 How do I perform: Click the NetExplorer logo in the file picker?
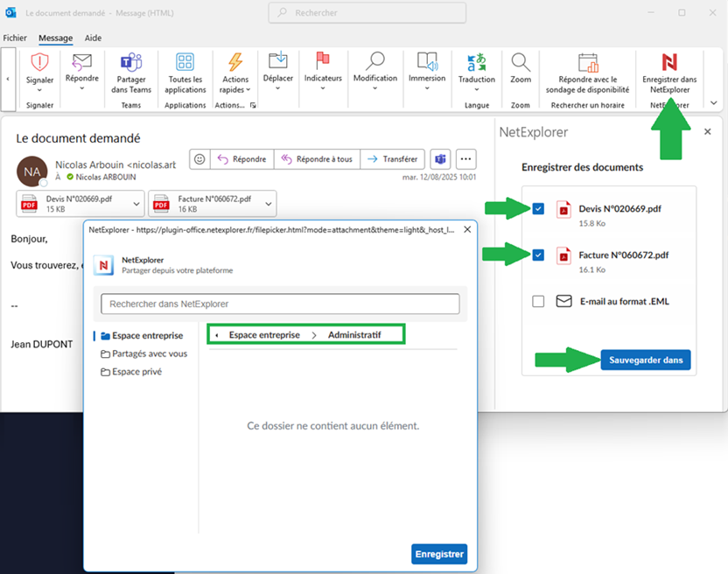(x=103, y=265)
